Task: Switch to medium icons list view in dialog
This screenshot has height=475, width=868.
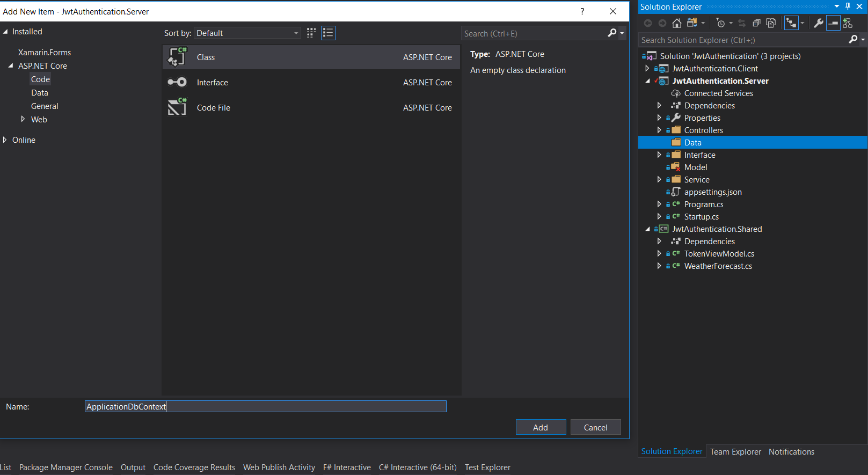Action: point(328,33)
